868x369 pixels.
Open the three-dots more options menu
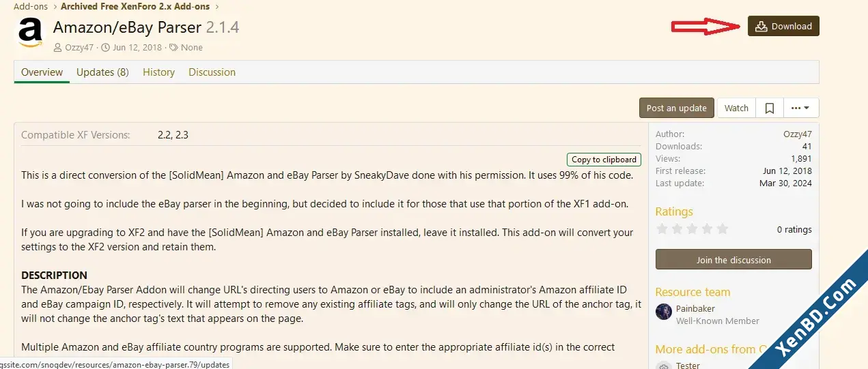coord(800,108)
